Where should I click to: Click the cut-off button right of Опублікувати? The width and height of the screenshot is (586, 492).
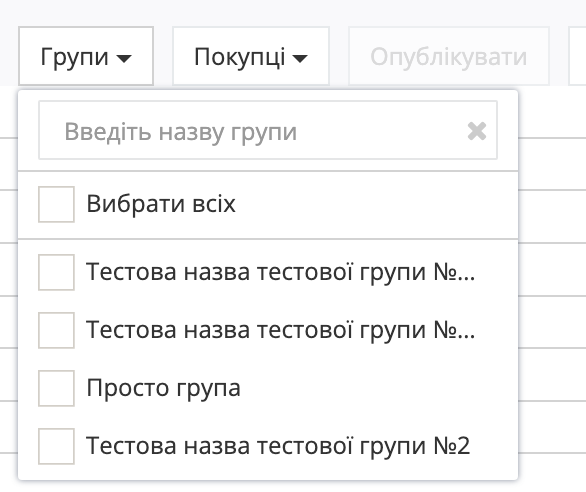[577, 56]
